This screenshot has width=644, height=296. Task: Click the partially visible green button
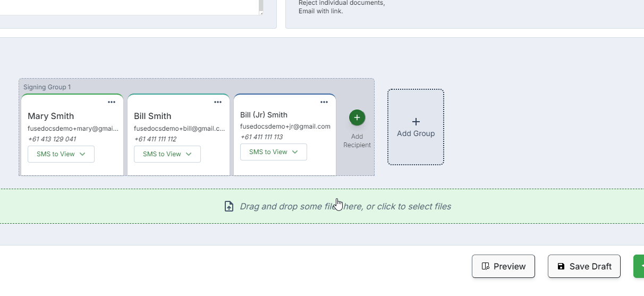[x=639, y=266]
